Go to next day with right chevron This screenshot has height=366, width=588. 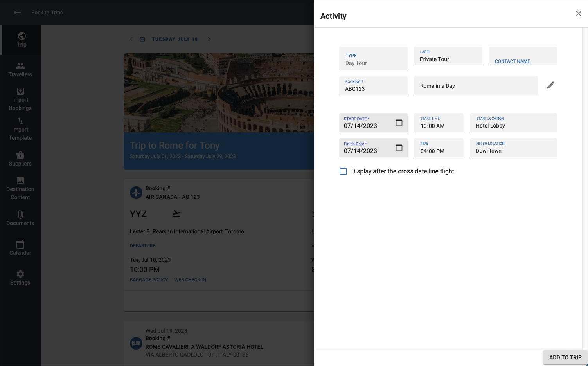[209, 39]
